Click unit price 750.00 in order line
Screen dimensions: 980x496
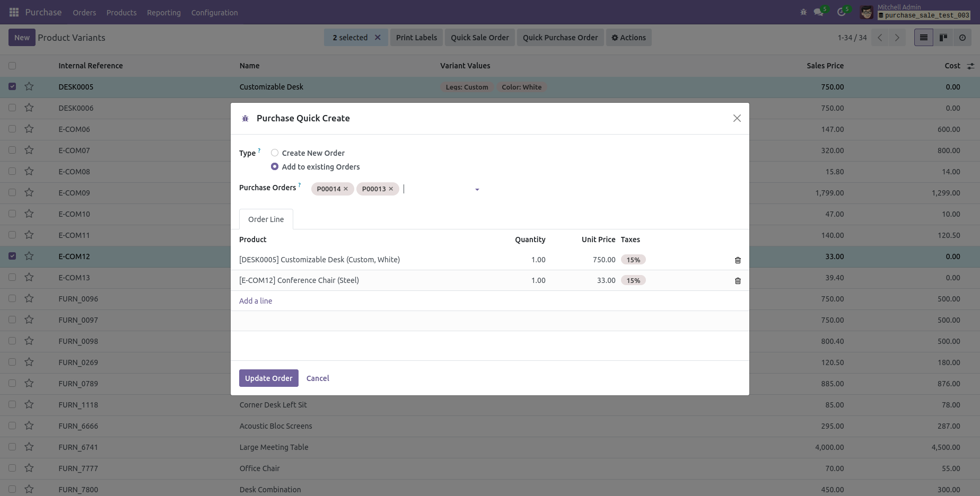pyautogui.click(x=604, y=260)
